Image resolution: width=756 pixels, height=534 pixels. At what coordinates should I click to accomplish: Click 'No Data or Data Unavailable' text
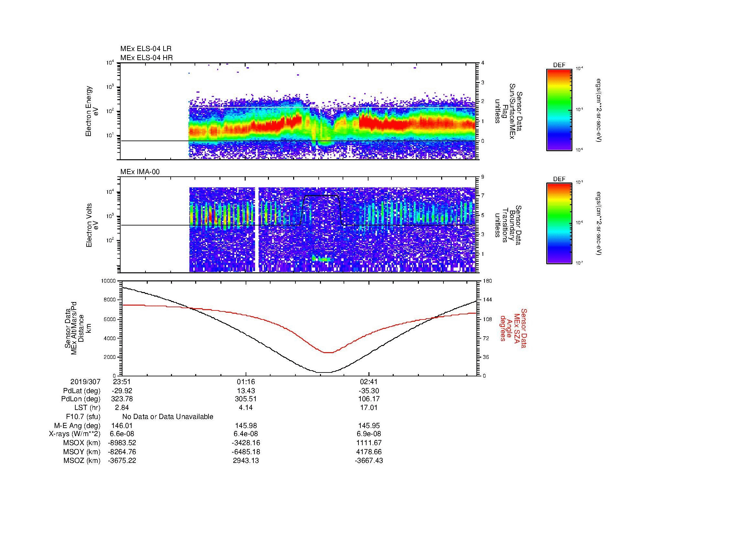168,416
